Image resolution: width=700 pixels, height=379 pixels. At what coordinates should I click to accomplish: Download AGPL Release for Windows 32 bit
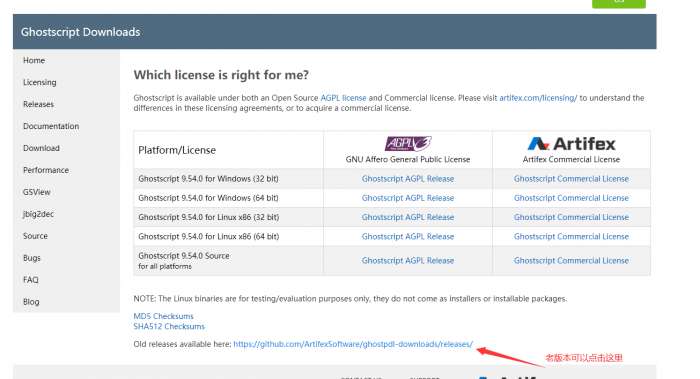[408, 179]
